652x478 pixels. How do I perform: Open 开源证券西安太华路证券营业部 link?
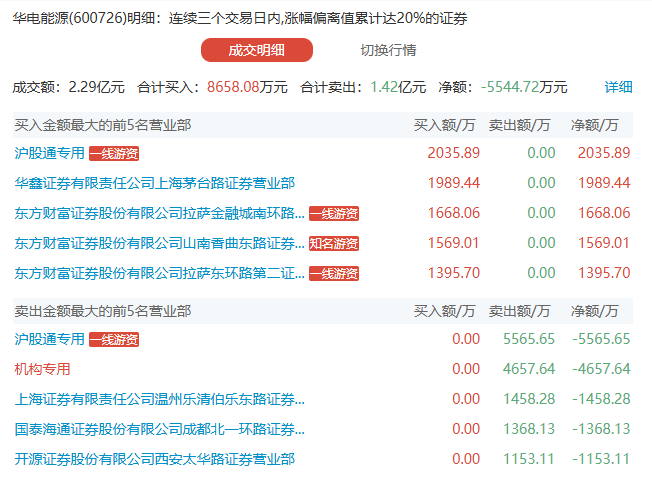(155, 459)
